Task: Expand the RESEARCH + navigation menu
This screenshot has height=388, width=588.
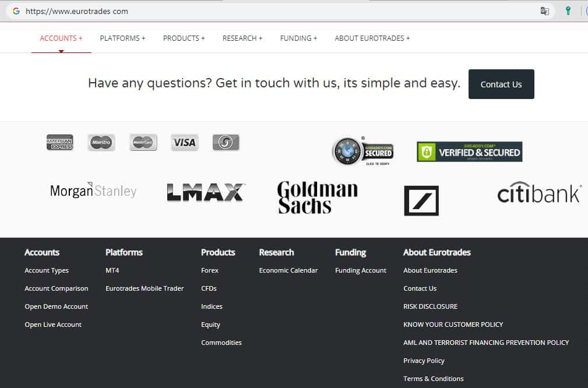Action: tap(242, 38)
